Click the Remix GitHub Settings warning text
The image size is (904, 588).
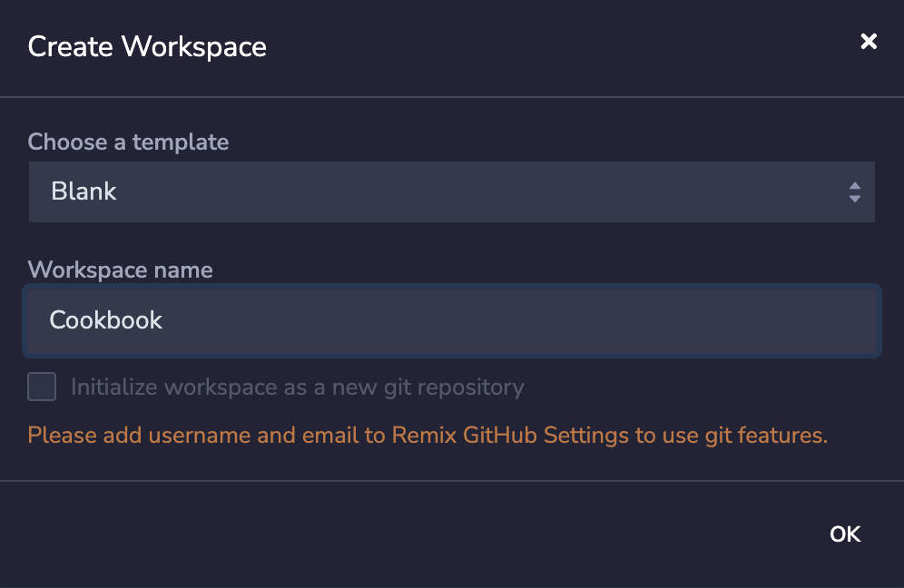pyautogui.click(x=427, y=436)
